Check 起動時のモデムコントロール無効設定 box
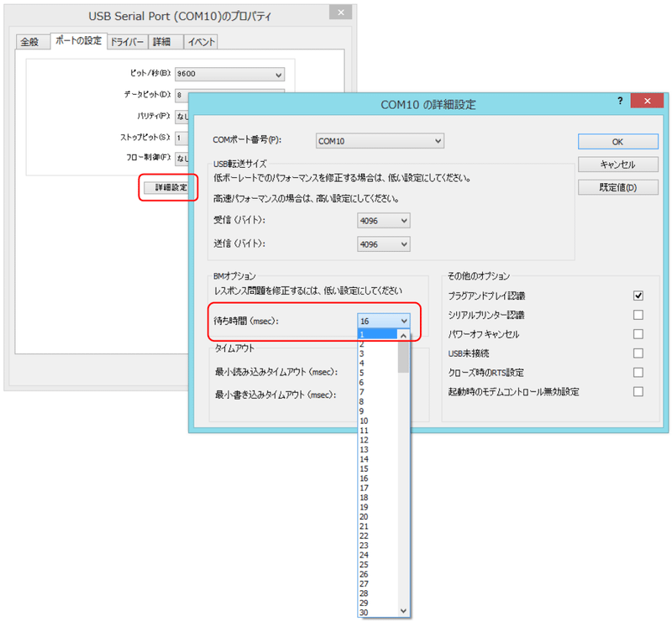The height and width of the screenshot is (622, 672). [638, 391]
